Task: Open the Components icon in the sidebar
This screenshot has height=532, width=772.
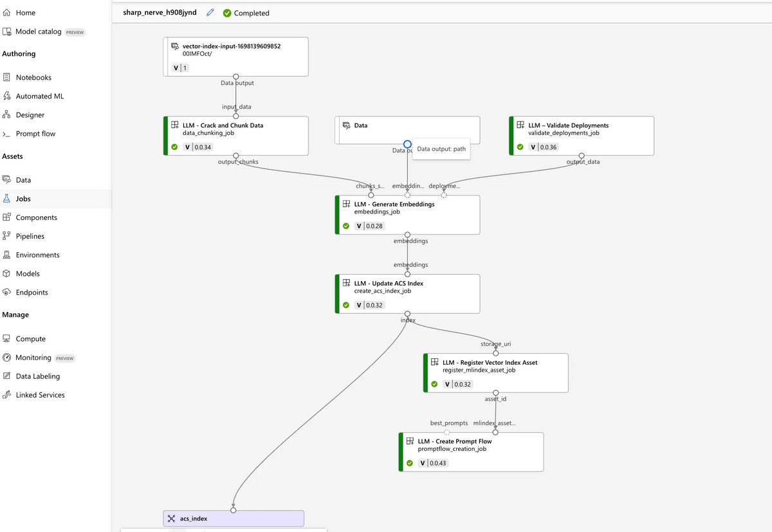Action: coord(8,217)
